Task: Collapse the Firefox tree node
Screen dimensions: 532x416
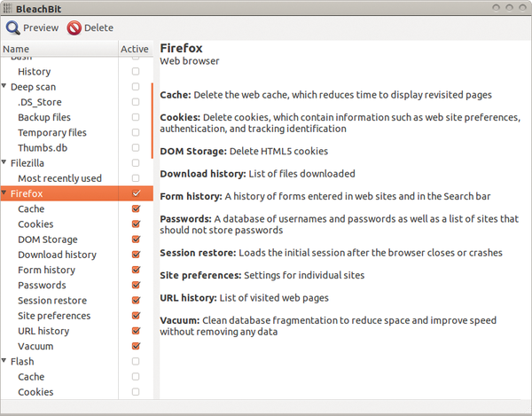Action: tap(4, 192)
